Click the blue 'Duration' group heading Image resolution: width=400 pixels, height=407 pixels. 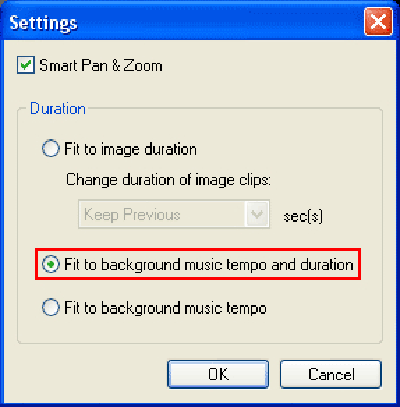pos(58,109)
